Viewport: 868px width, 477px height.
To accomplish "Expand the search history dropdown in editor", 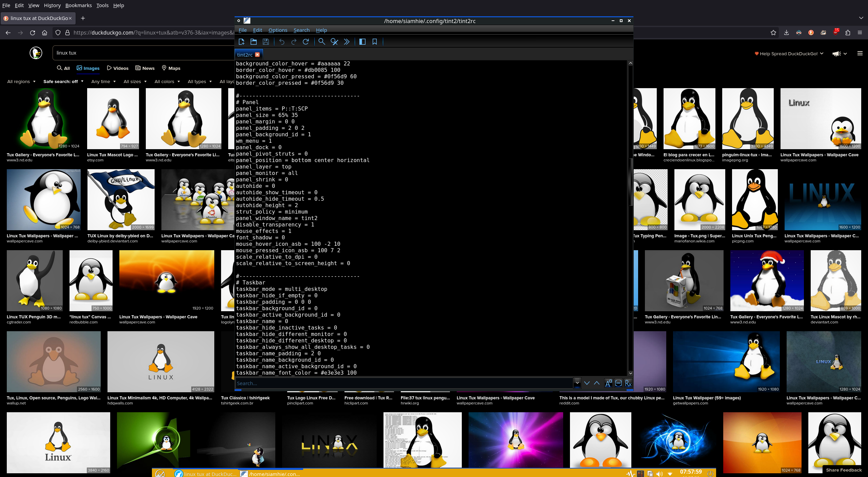I will tap(577, 383).
